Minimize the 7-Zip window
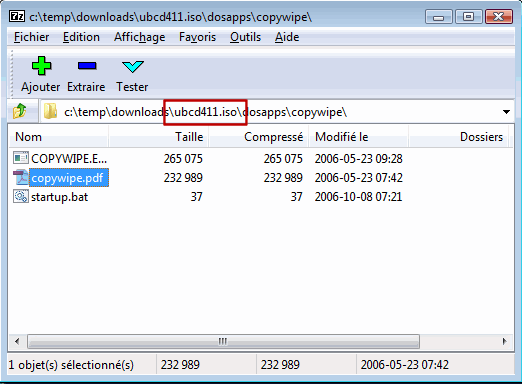 tap(438, 17)
